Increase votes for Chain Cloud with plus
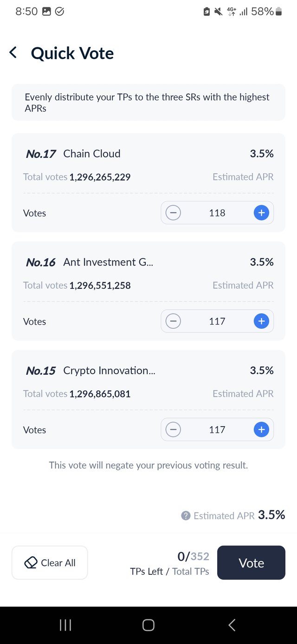 [x=261, y=213]
